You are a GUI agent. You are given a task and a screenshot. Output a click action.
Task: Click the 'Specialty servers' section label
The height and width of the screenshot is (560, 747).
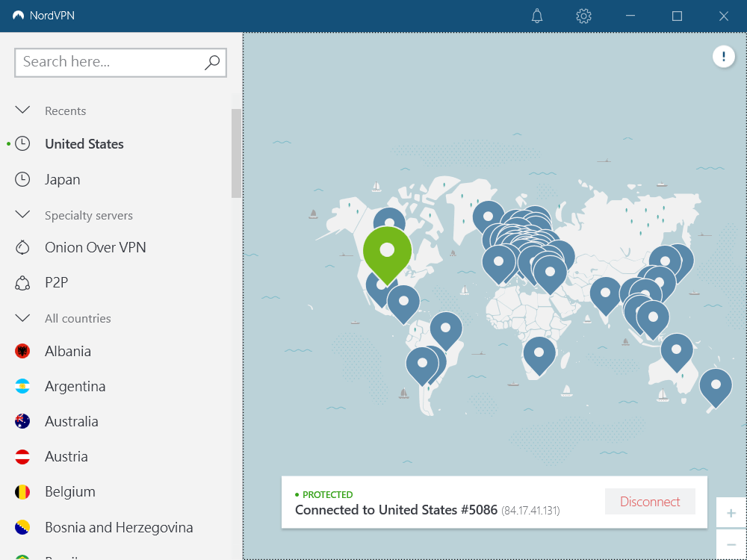coord(89,215)
